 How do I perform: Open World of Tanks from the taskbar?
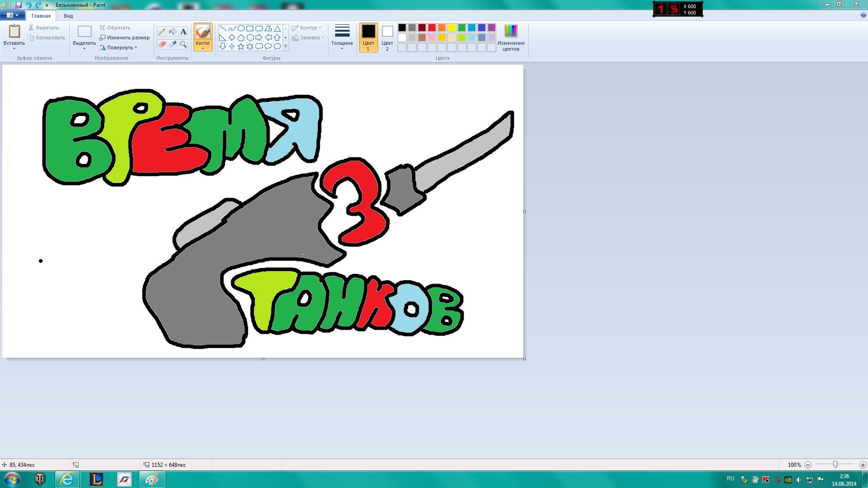(40, 479)
